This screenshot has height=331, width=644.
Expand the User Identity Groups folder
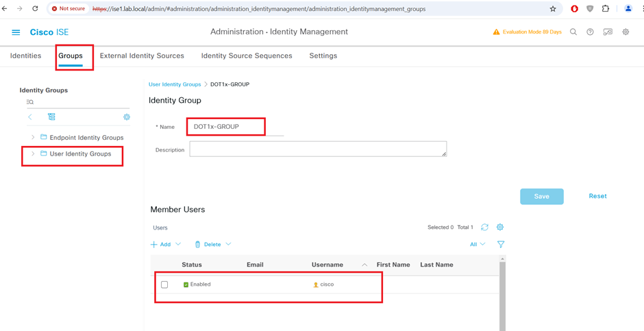click(x=33, y=154)
